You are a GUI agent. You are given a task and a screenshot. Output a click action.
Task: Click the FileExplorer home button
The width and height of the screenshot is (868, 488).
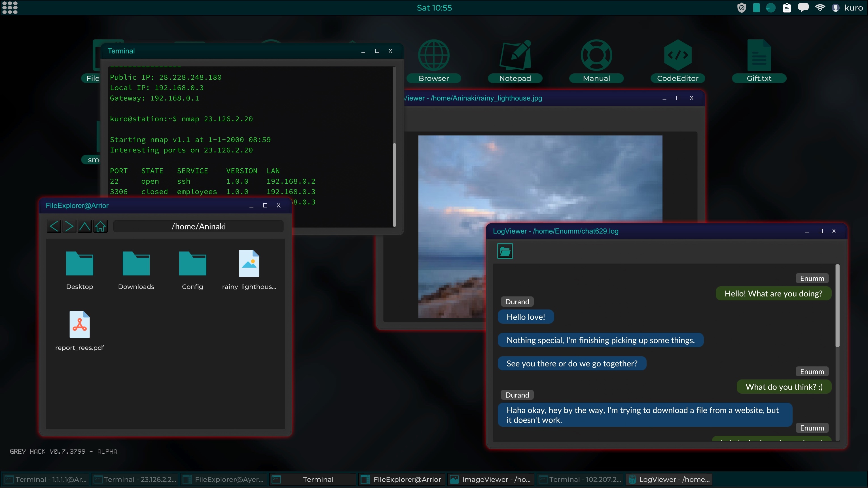pyautogui.click(x=100, y=226)
